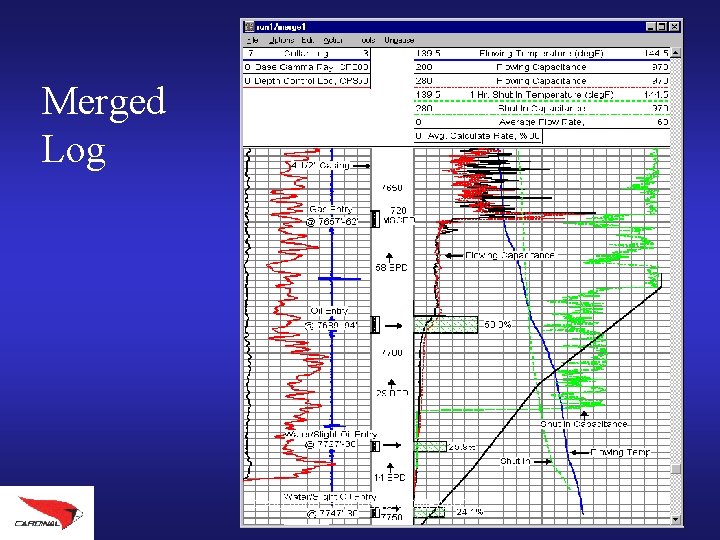Image resolution: width=720 pixels, height=540 pixels.
Task: Maximize the log window
Action: pos(661,27)
